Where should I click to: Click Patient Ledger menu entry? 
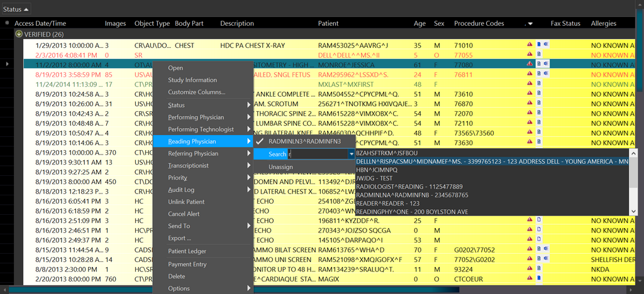(x=187, y=251)
